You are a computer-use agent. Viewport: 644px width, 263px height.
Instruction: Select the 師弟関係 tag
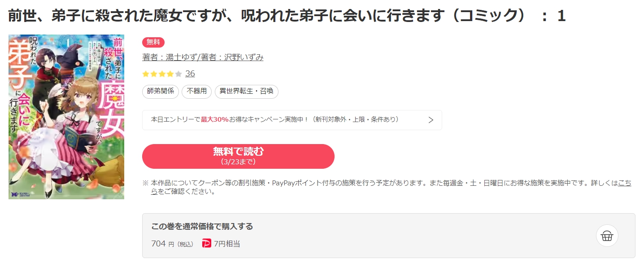(x=161, y=91)
